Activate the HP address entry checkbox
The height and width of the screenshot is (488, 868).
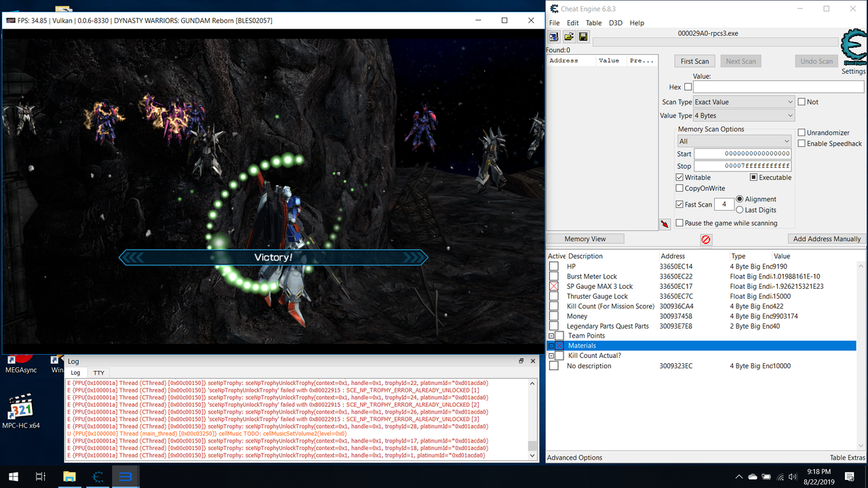[553, 266]
